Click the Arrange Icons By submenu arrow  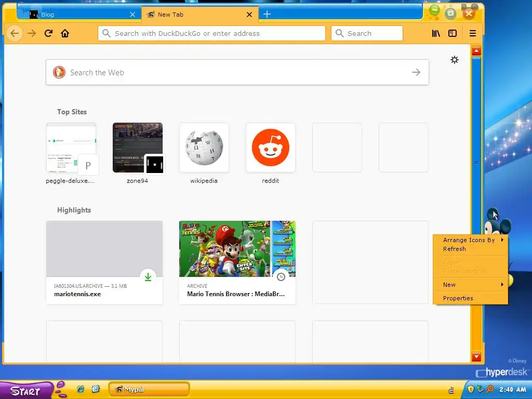click(502, 240)
